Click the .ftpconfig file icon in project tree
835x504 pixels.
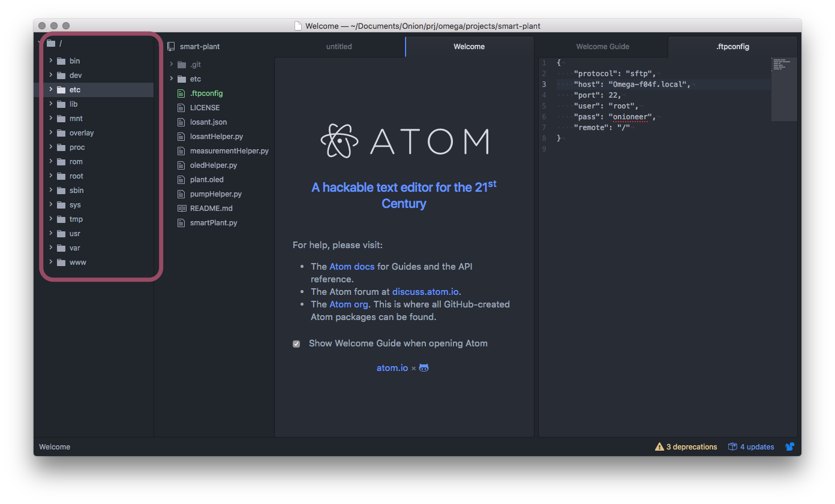click(182, 93)
